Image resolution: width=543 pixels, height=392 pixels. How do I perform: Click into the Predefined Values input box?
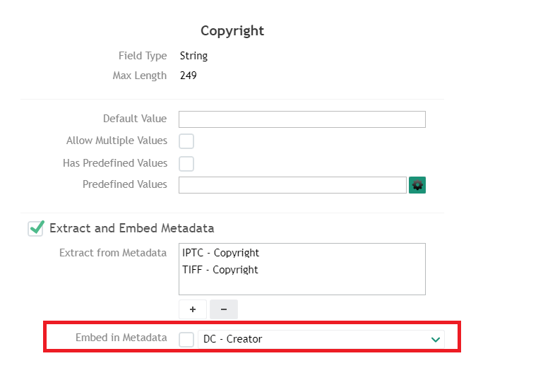(292, 185)
